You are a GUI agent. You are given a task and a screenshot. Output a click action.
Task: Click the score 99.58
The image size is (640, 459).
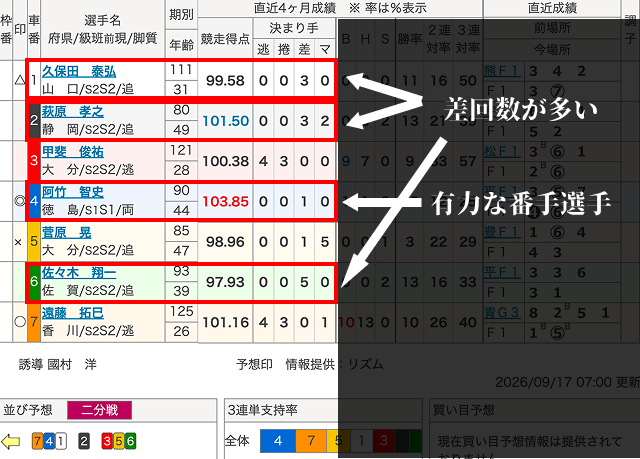point(225,81)
